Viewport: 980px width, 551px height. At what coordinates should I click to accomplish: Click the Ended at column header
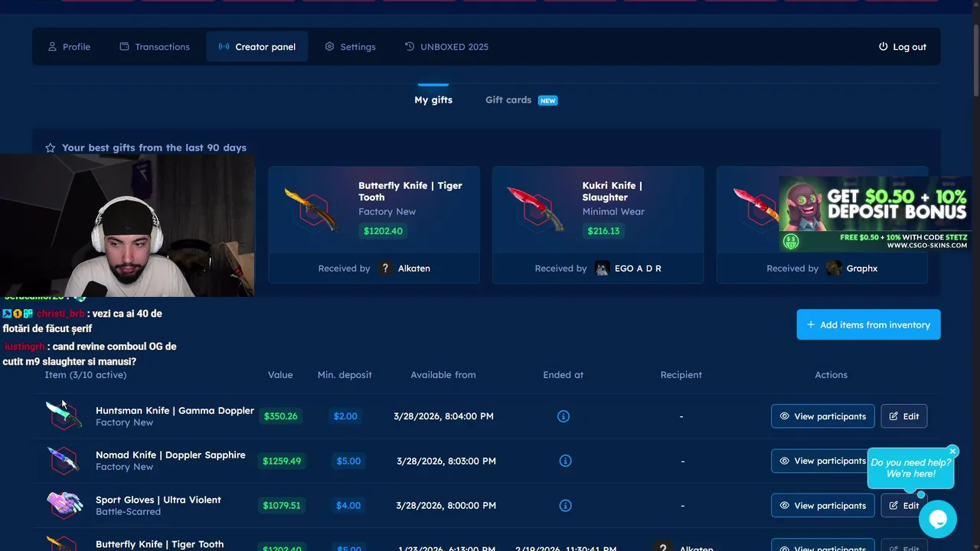coord(563,375)
